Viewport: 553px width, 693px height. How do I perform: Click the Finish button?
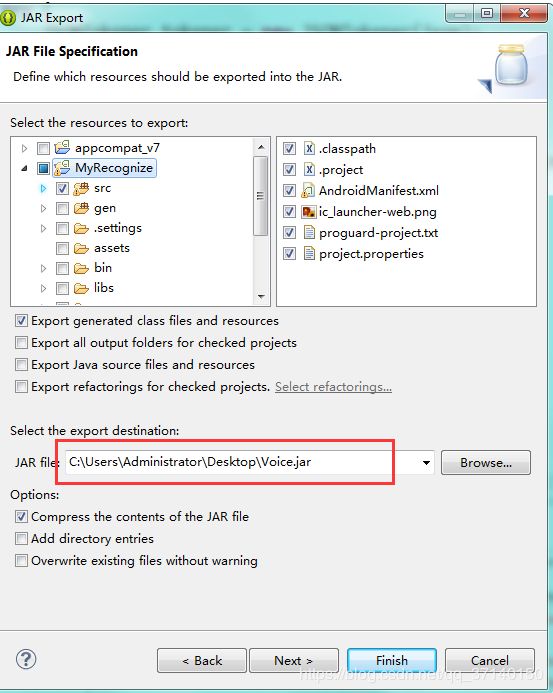pos(392,660)
